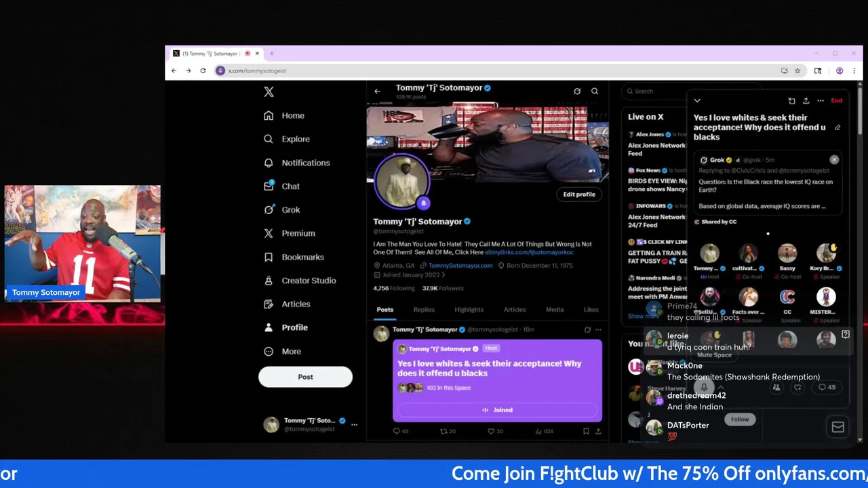Open a new browser tab with plus

pos(271,54)
